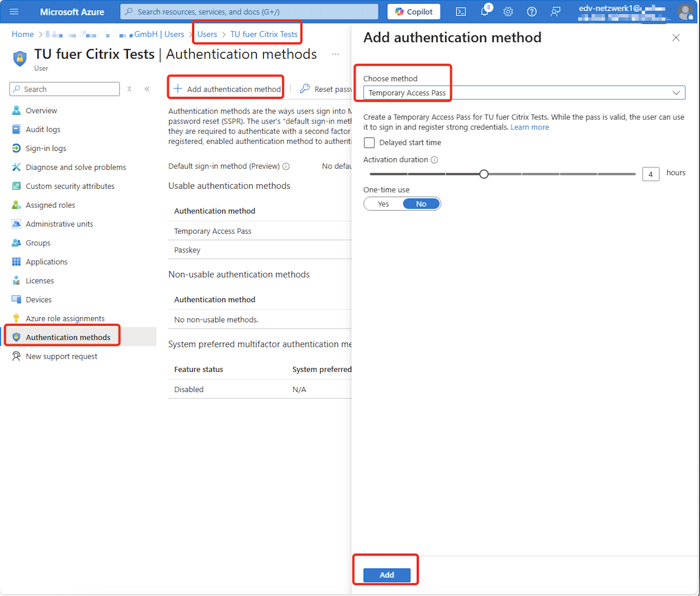Close the Add authentication method panel
Image resolution: width=700 pixels, height=596 pixels.
676,37
